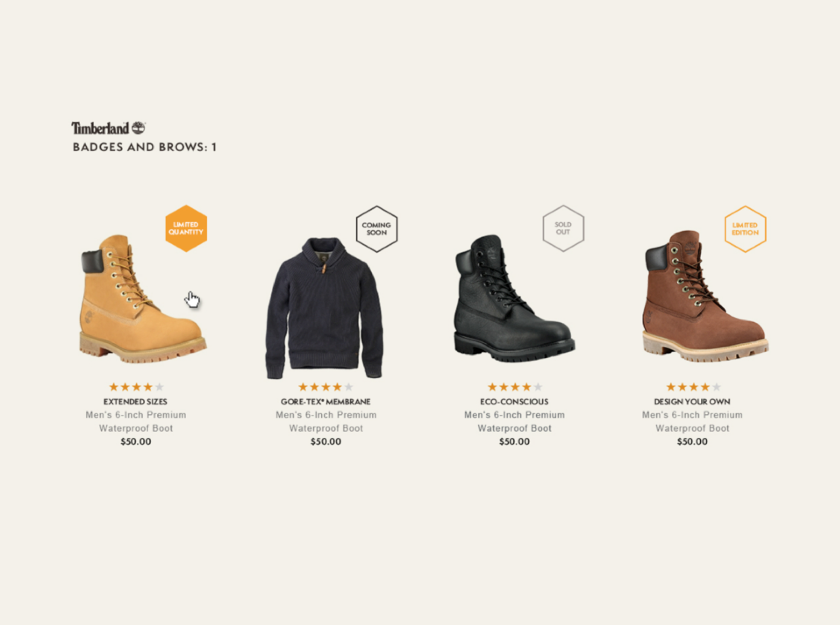The width and height of the screenshot is (840, 625).
Task: Click the Gore-Tex Membrane label
Action: click(326, 401)
